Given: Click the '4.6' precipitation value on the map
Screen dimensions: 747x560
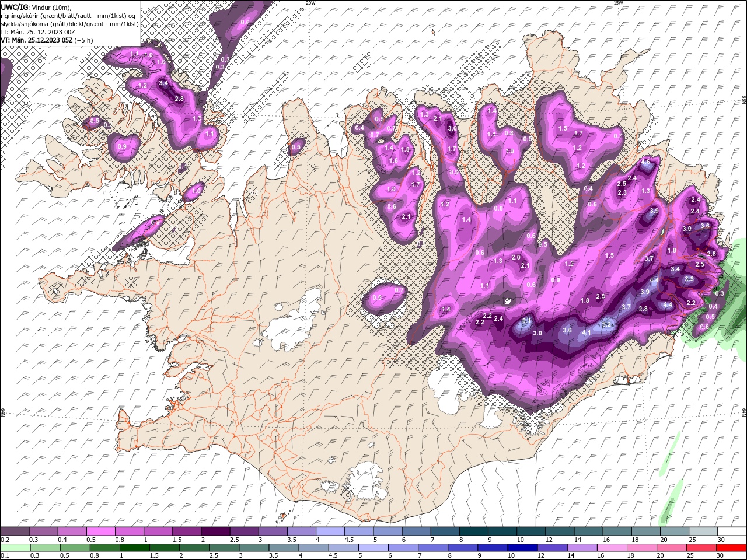Looking at the screenshot, I should pyautogui.click(x=646, y=162).
